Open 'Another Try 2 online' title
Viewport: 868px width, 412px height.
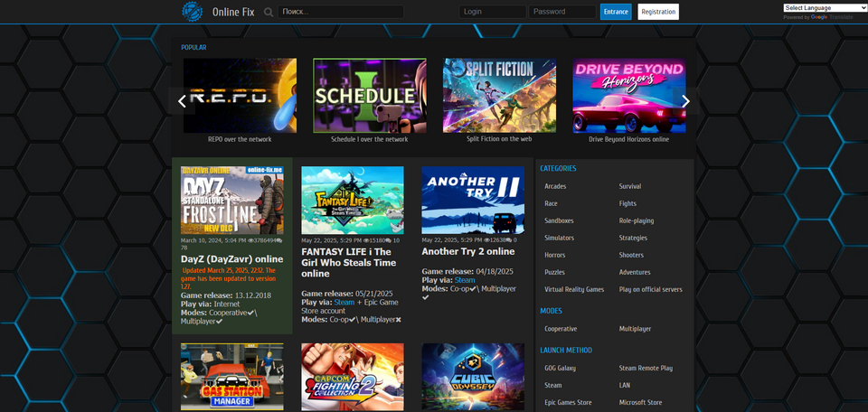(x=468, y=251)
